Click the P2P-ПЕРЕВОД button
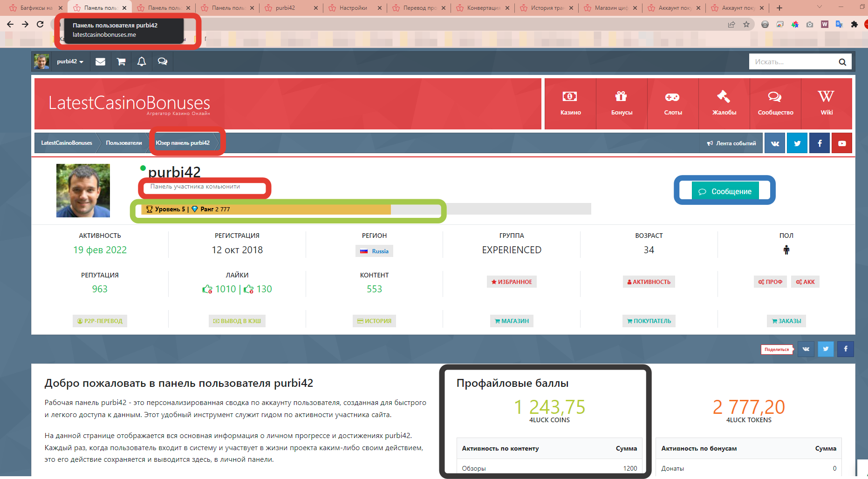Image resolution: width=868 pixels, height=479 pixels. (x=100, y=321)
